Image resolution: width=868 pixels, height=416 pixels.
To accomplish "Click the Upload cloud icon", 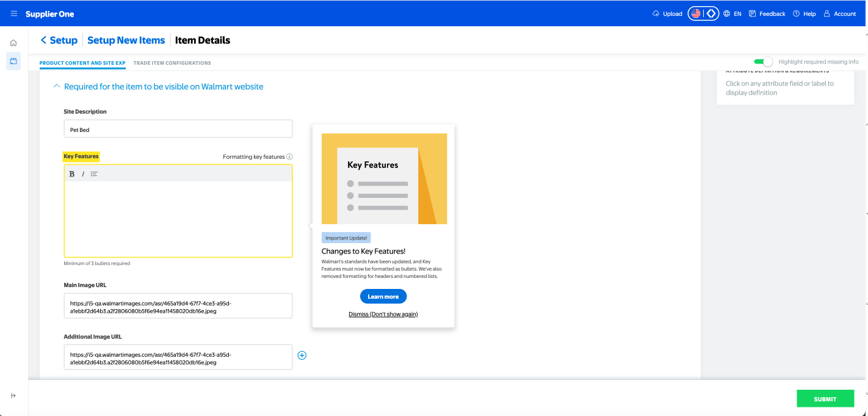I will click(656, 13).
